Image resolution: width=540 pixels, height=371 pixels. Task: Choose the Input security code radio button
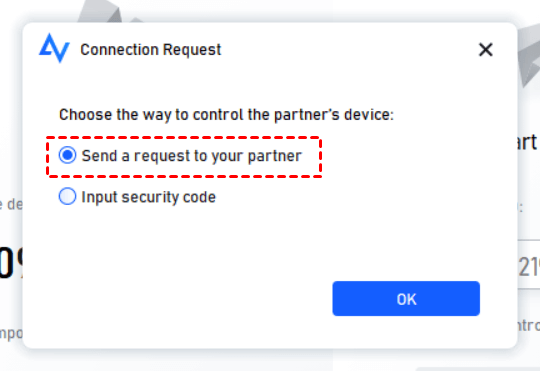point(67,196)
